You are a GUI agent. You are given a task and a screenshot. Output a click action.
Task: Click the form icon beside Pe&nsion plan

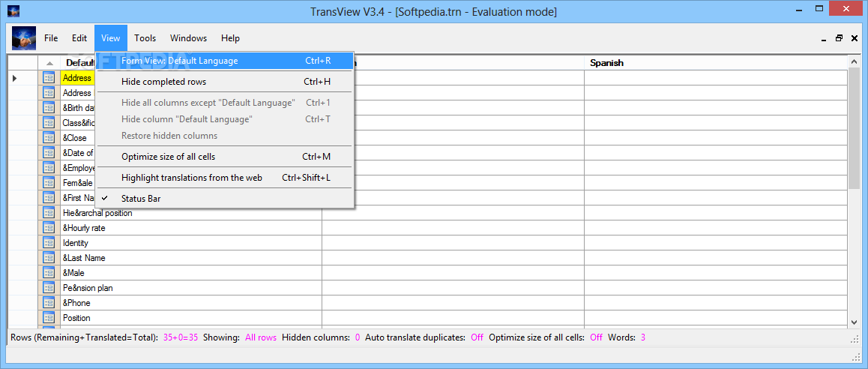pos(49,288)
